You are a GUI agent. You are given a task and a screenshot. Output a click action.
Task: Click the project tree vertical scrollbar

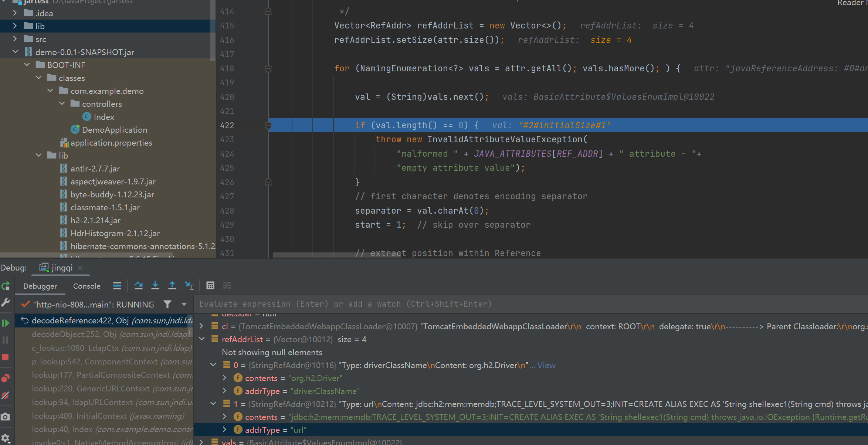(213, 30)
